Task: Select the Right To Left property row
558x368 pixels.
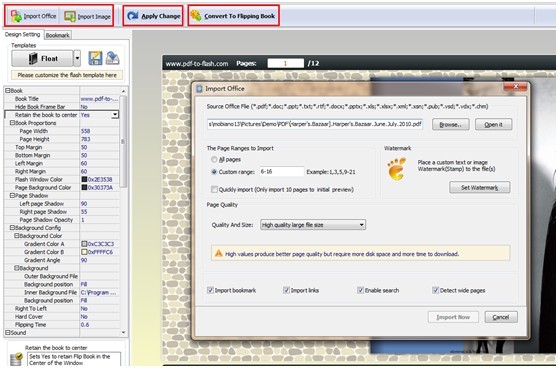Action: point(62,309)
